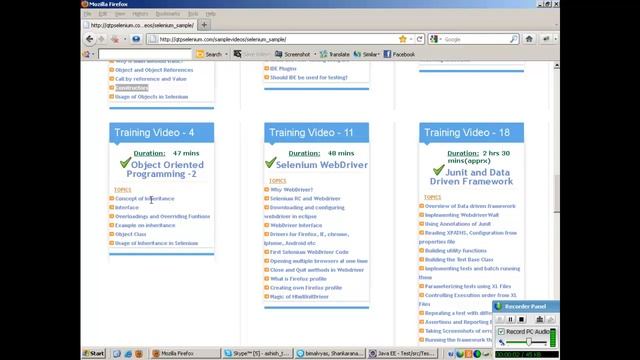Bookmark page with the star icon
The height and width of the screenshot is (360, 640).
pyautogui.click(x=403, y=39)
